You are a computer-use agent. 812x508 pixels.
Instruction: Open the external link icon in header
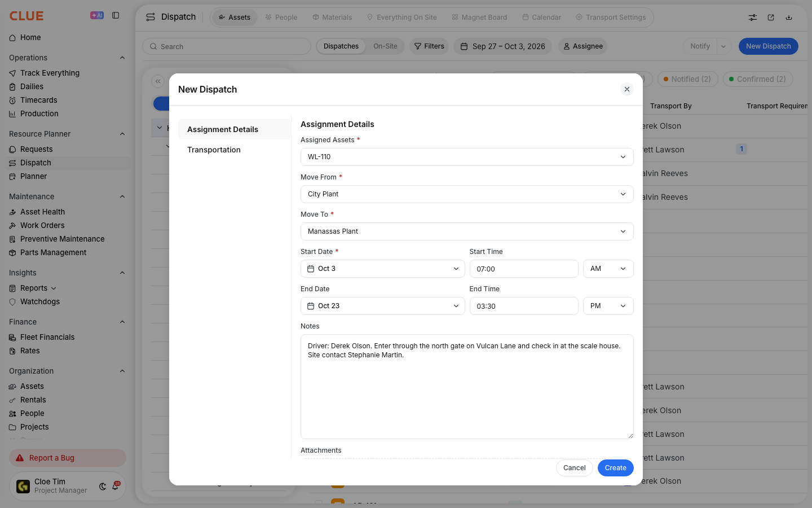pyautogui.click(x=771, y=17)
